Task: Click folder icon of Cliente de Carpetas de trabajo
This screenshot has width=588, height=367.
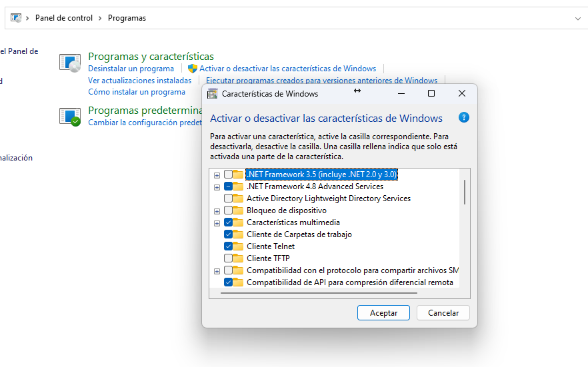Action: (238, 234)
